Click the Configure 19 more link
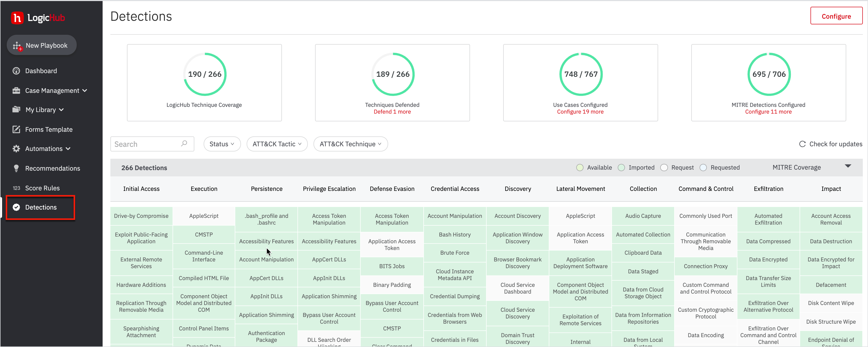The width and height of the screenshot is (868, 347). 580,112
